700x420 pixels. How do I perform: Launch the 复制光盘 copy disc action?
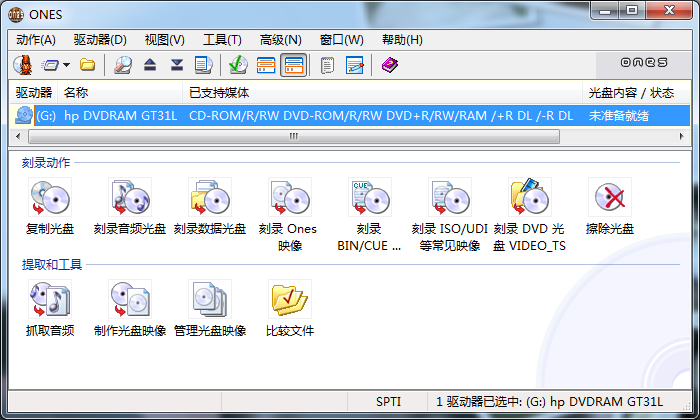point(50,207)
